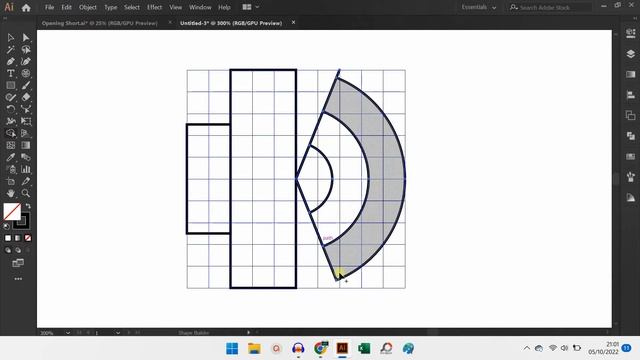Open the Edit menu
This screenshot has width=640, height=360.
[x=67, y=7]
